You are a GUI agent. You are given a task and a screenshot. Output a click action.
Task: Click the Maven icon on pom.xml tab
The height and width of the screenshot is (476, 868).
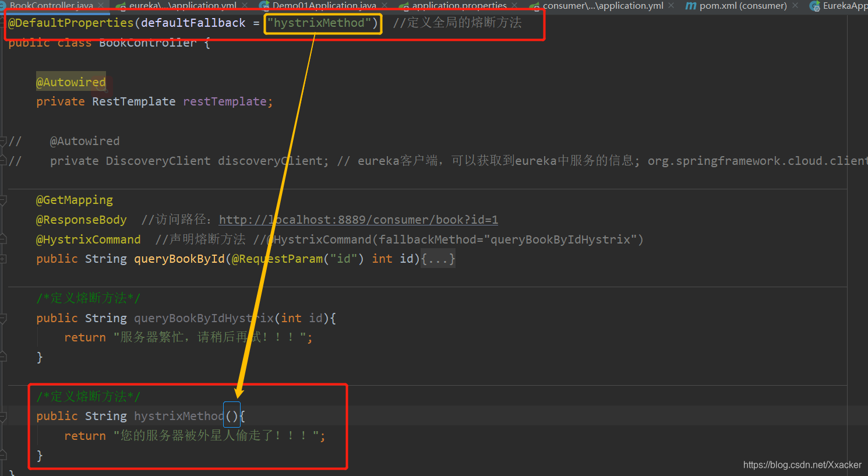(691, 5)
